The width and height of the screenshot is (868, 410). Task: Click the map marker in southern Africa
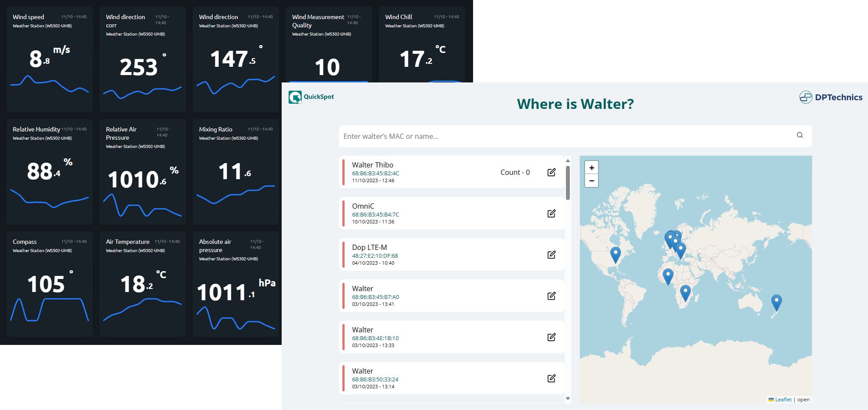click(685, 293)
